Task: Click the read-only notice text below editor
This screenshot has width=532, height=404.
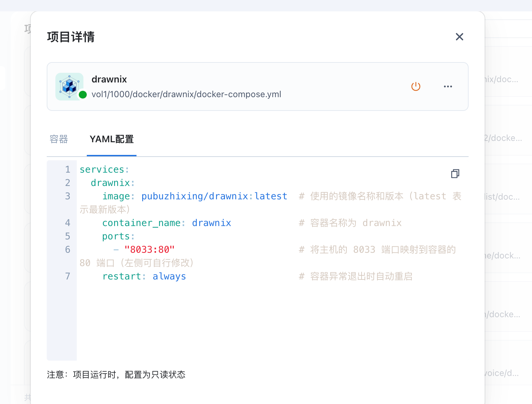Action: pos(116,375)
